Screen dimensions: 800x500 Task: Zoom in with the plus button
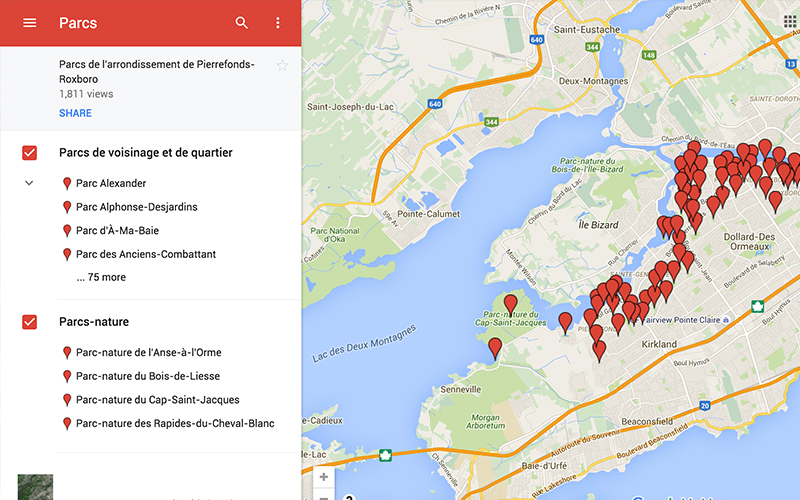(x=323, y=477)
